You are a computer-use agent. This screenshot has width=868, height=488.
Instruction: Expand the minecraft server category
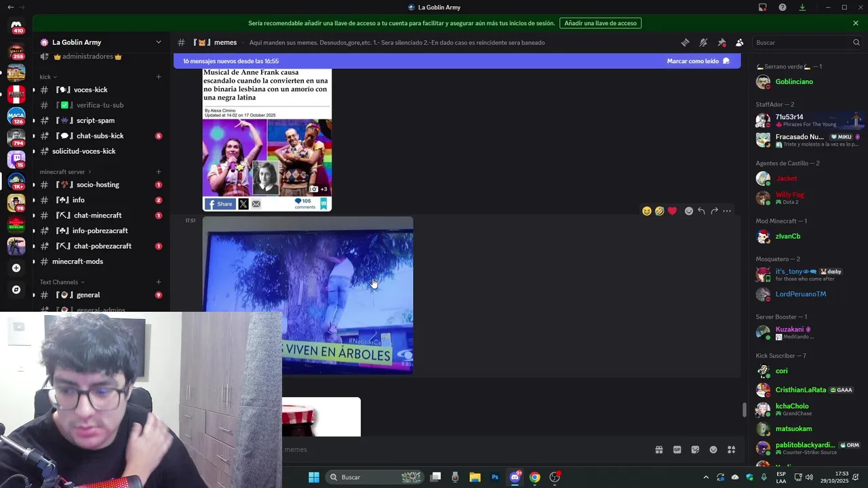(x=66, y=171)
